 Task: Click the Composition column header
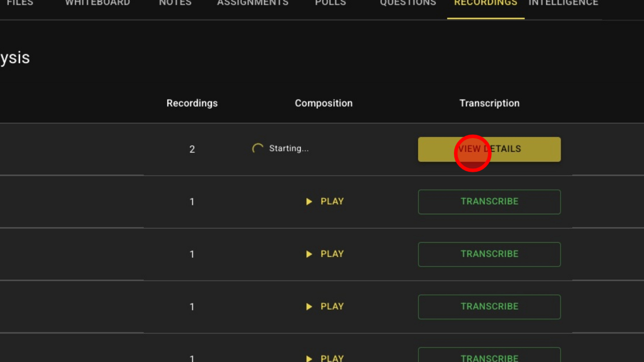click(323, 103)
